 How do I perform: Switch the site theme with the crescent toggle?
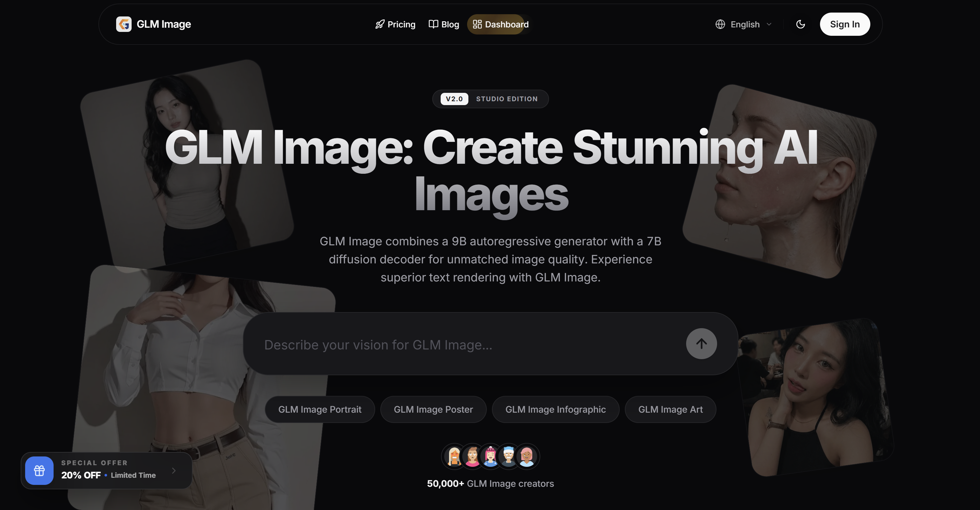801,24
